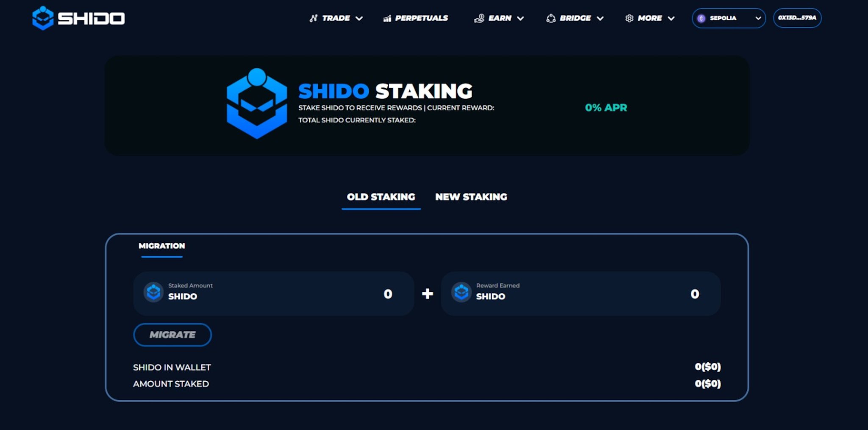This screenshot has width=868, height=430.
Task: Go to the Perpetuals page
Action: pos(415,18)
